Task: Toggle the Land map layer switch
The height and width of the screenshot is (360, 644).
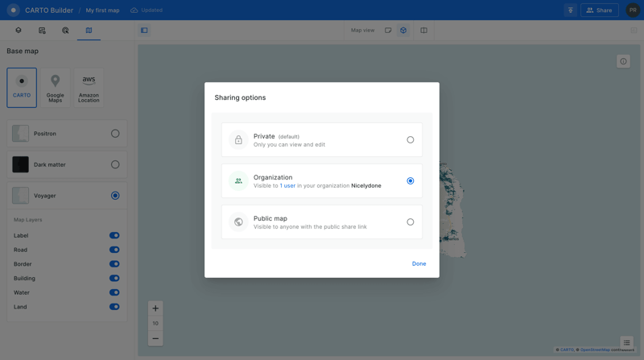Action: click(x=114, y=307)
